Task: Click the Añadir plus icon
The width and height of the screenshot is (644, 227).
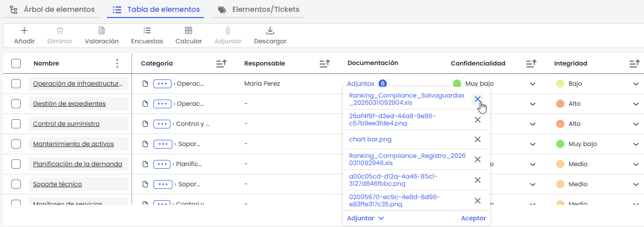Action: (24, 31)
